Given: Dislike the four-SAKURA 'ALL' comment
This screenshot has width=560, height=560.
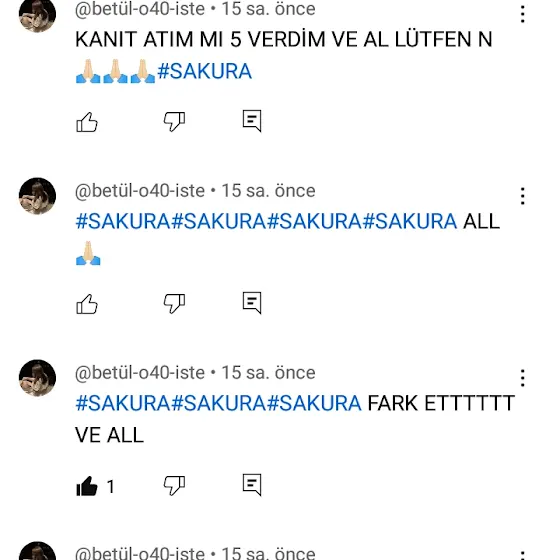Looking at the screenshot, I should coord(174,304).
